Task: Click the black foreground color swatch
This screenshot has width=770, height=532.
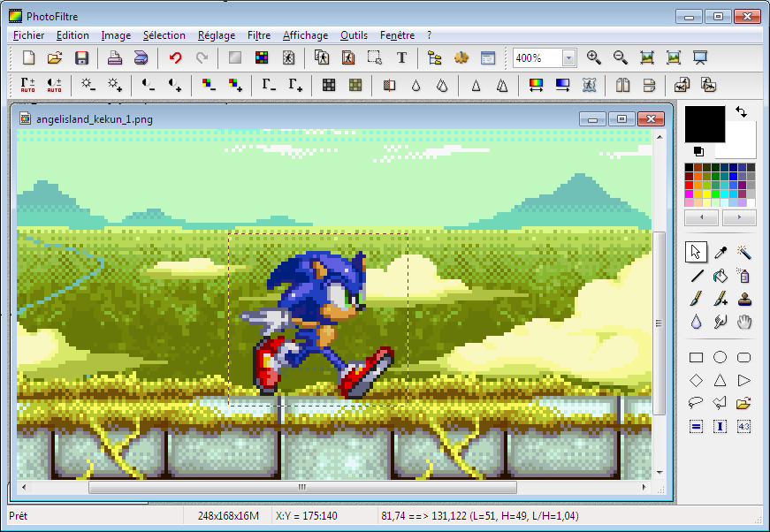Action: click(705, 124)
